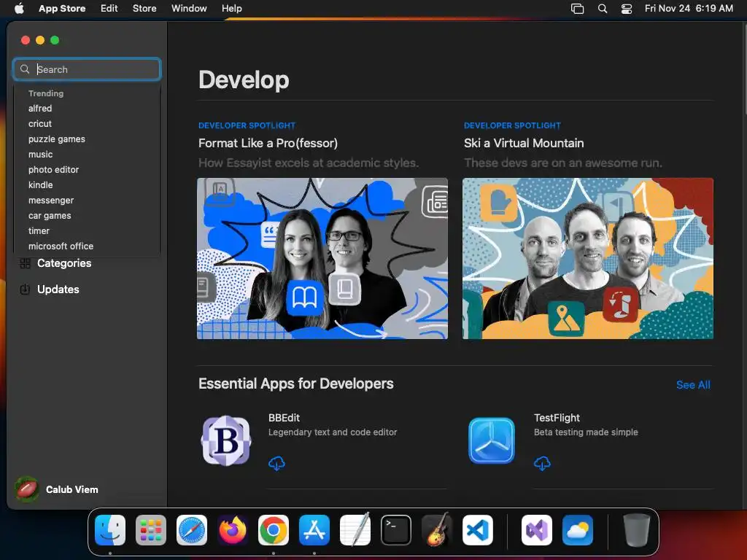
Task: Choose trending search 'puzzle games'
Action: coord(57,139)
